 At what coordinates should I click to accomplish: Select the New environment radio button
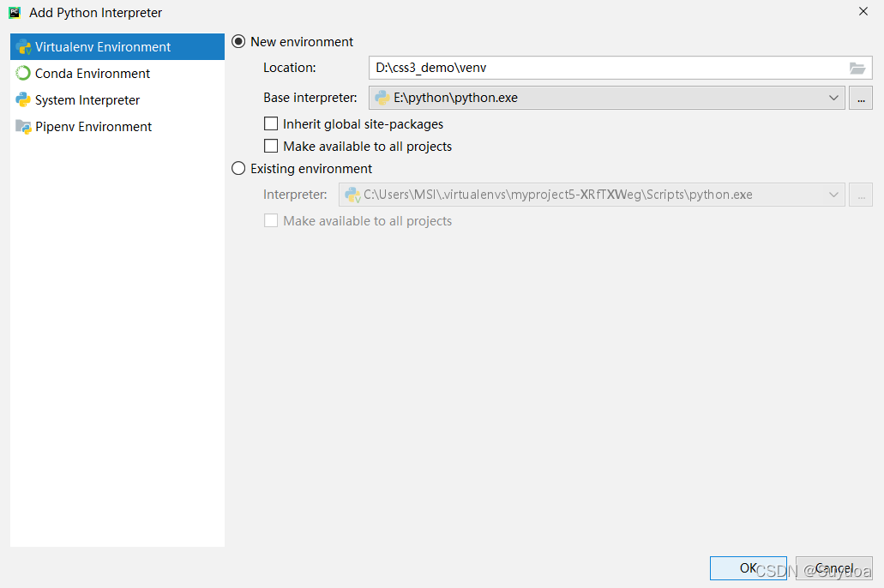[239, 42]
